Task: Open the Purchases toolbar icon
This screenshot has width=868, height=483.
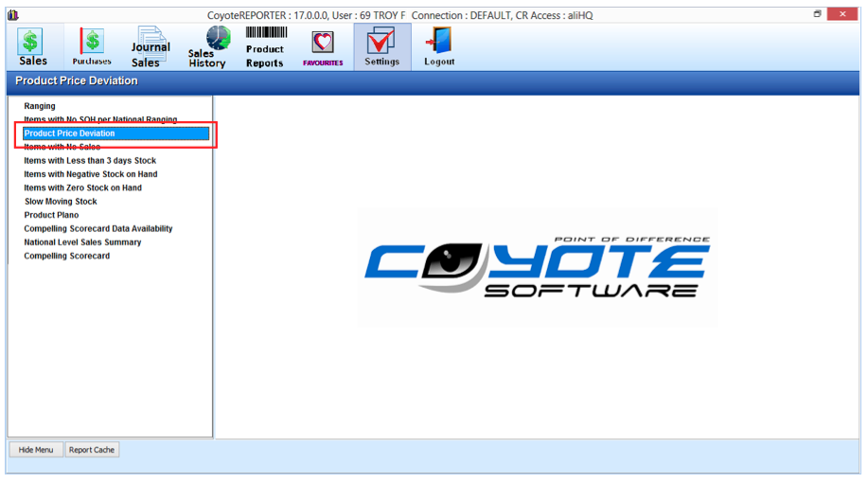Action: [x=91, y=47]
